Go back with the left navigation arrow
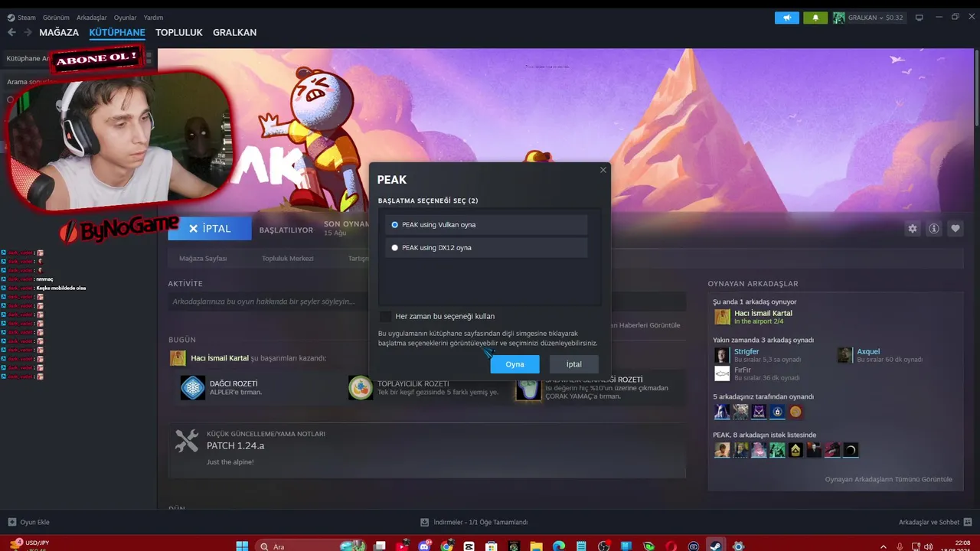The width and height of the screenshot is (980, 551). point(11,32)
